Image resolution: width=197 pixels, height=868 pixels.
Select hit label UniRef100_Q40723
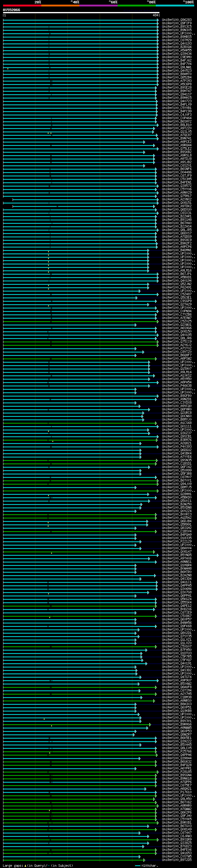(177, 101)
